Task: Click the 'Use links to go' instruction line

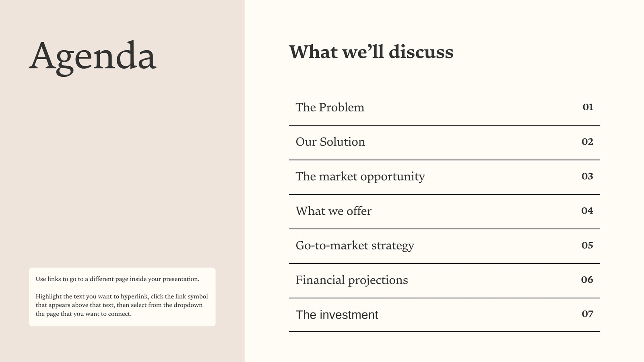Action: (x=118, y=279)
